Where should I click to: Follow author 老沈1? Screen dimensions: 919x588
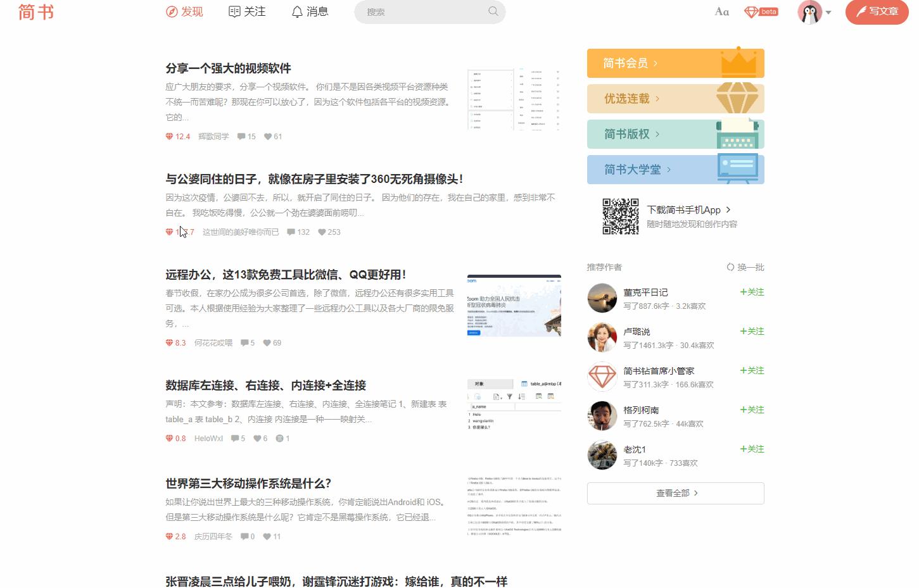point(751,449)
